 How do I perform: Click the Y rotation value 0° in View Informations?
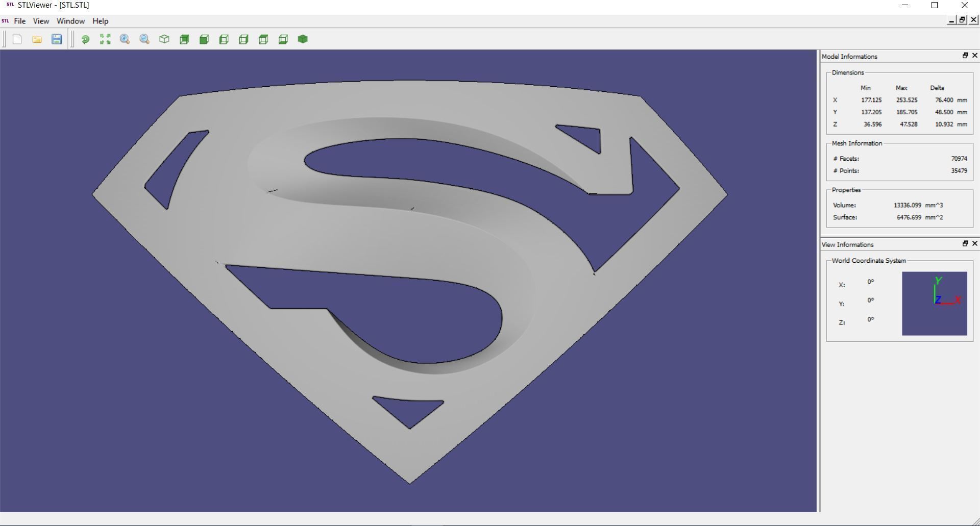[x=871, y=300]
